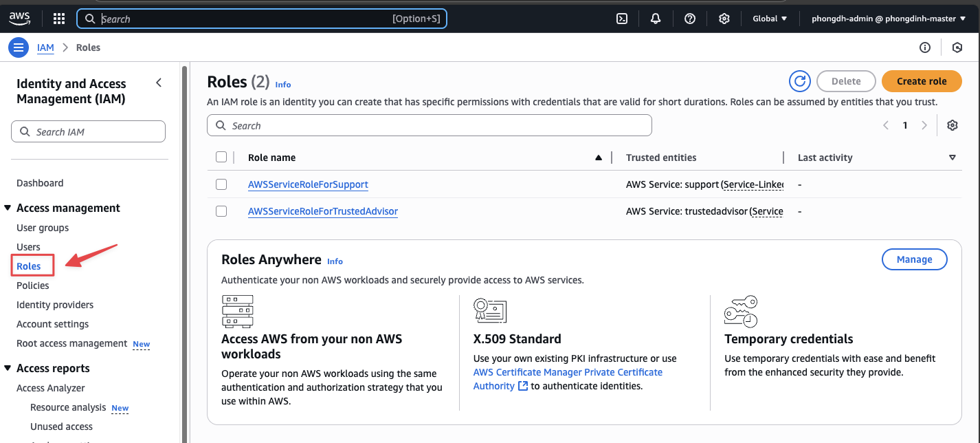
Task: Open Resource analysis in the sidebar
Action: (x=68, y=407)
